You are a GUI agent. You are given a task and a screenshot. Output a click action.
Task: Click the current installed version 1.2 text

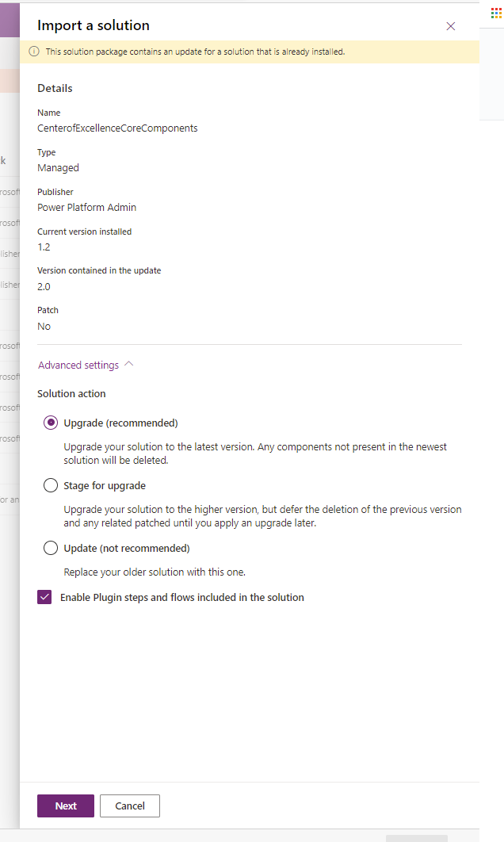point(44,247)
